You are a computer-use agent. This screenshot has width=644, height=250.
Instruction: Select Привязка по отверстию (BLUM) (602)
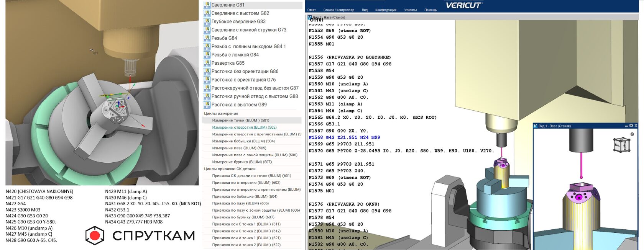[x=246, y=183]
